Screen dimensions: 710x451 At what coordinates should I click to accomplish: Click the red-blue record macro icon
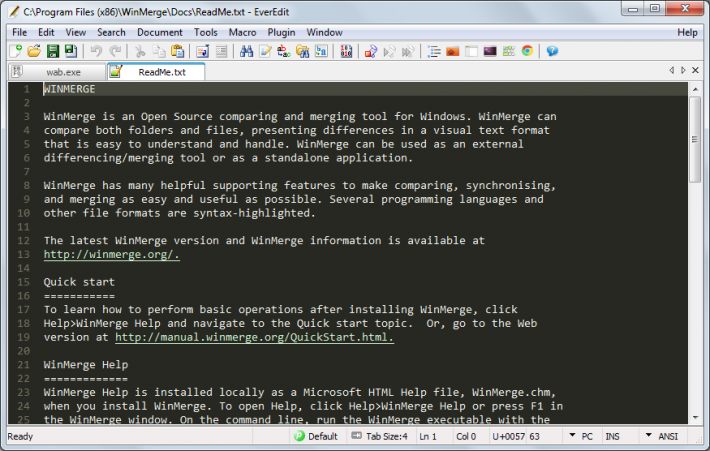click(x=371, y=51)
